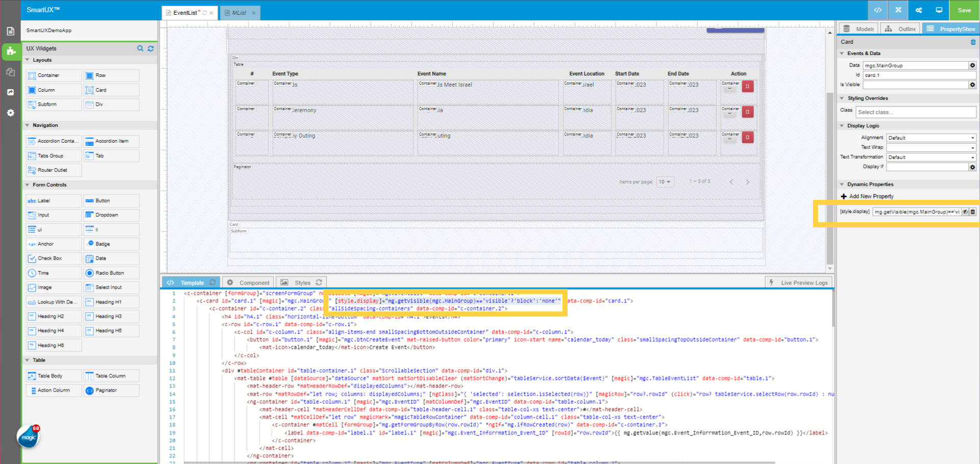
Task: Click the Select class input field
Action: point(915,112)
